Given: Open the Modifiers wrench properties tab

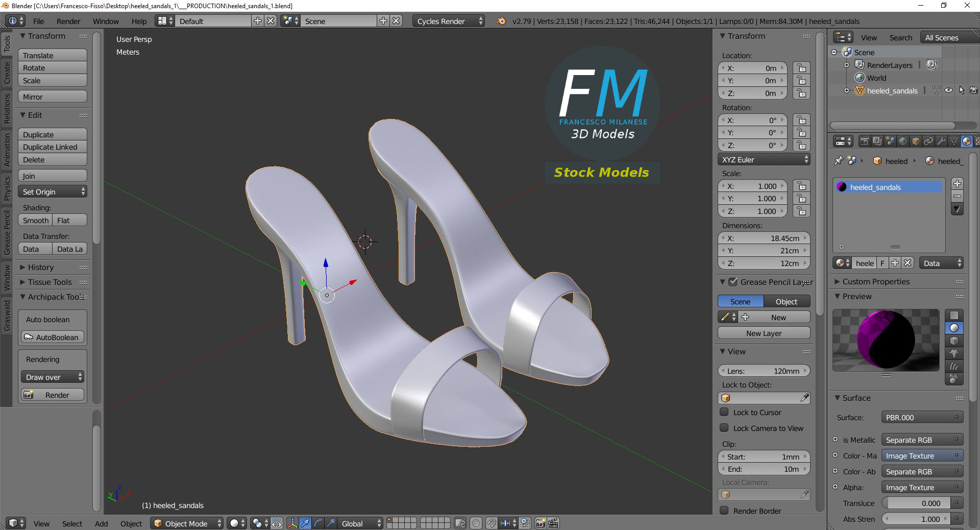Looking at the screenshot, I should (941, 141).
